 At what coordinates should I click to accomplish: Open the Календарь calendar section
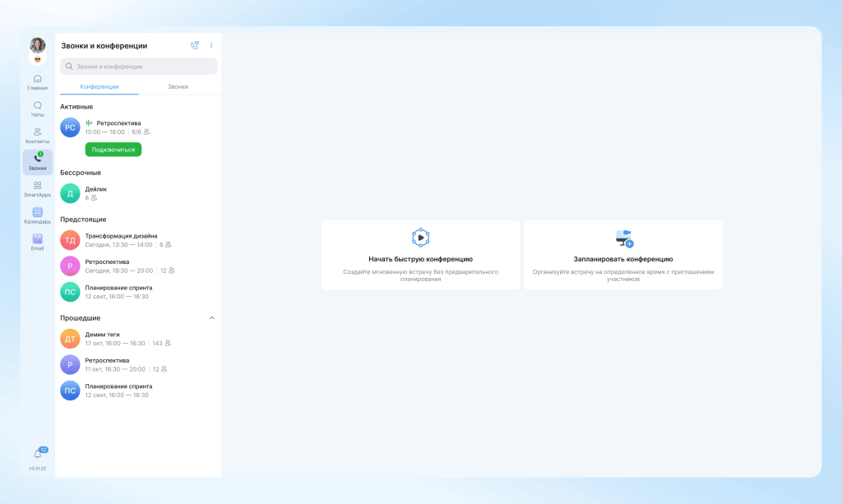[37, 215]
